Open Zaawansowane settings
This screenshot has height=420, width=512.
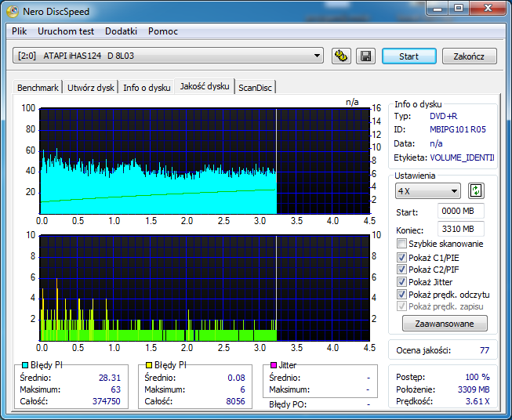pos(445,324)
